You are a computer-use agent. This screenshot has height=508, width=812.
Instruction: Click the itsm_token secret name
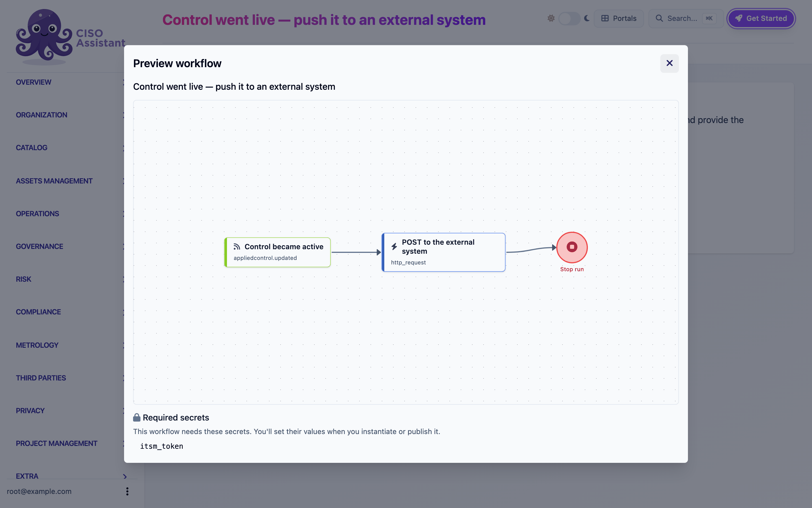point(161,446)
